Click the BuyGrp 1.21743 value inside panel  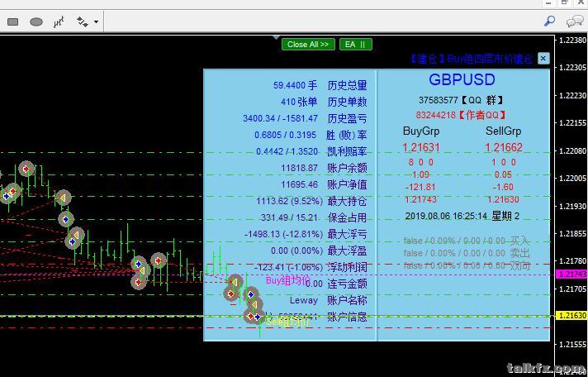pyautogui.click(x=420, y=199)
